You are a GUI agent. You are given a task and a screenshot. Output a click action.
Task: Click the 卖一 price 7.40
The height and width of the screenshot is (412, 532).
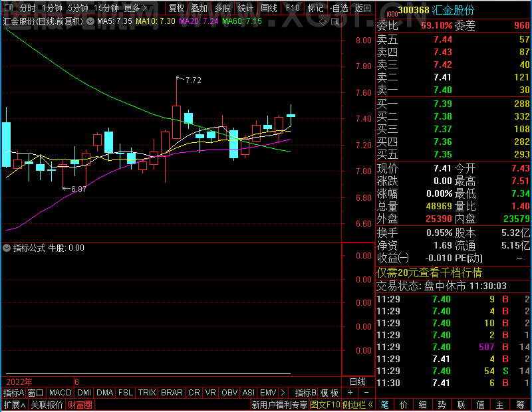pos(443,90)
